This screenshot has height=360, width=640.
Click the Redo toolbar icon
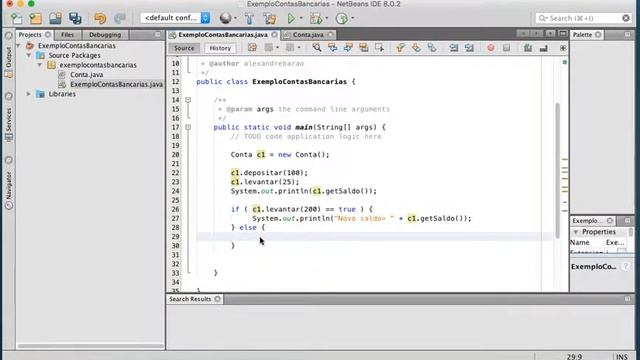tap(120, 18)
